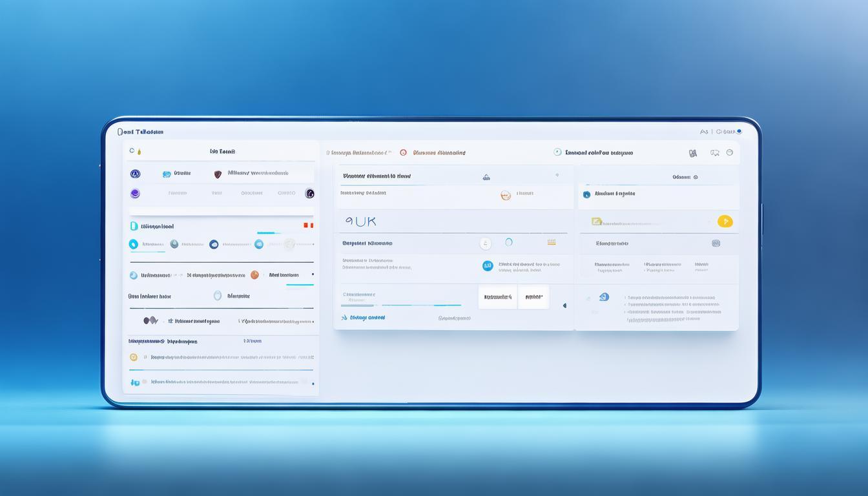Image resolution: width=868 pixels, height=496 pixels.
Task: Click the dark round icon ending the purple-sphere row
Action: pyautogui.click(x=309, y=193)
